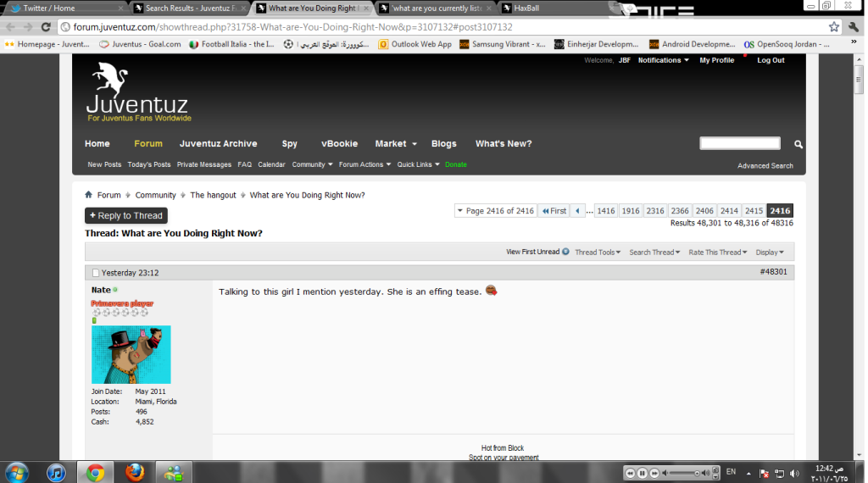Switch the EN input language indicator
The height and width of the screenshot is (483, 868).
click(x=732, y=472)
